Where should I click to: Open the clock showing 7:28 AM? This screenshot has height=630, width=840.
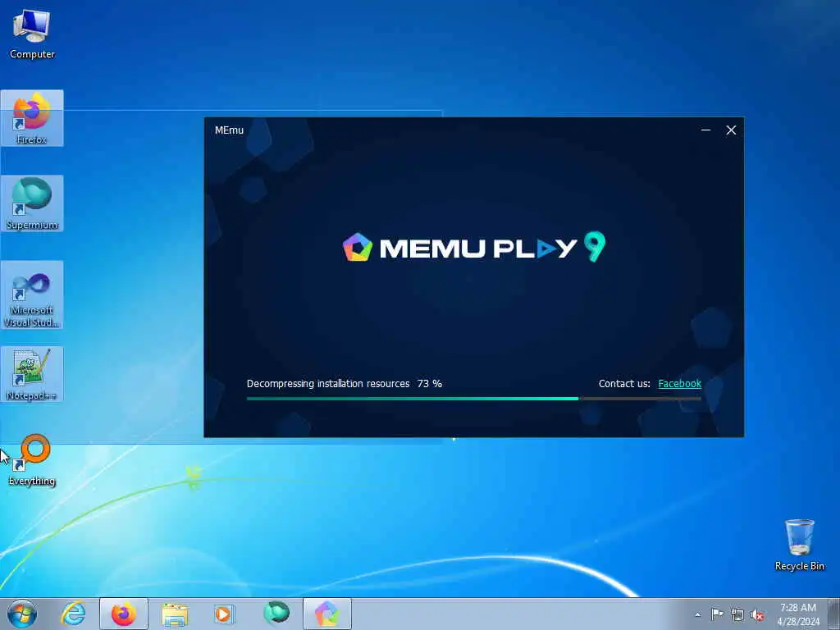click(x=798, y=614)
